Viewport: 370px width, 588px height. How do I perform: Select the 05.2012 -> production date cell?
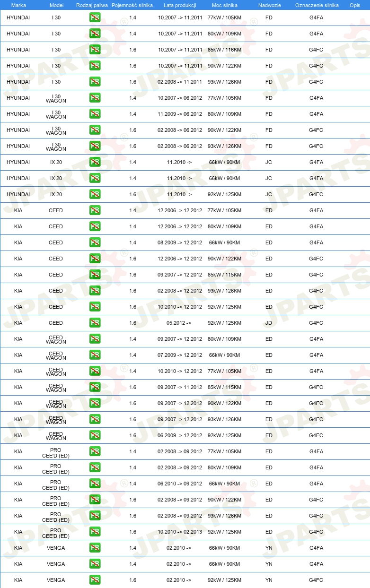(179, 323)
